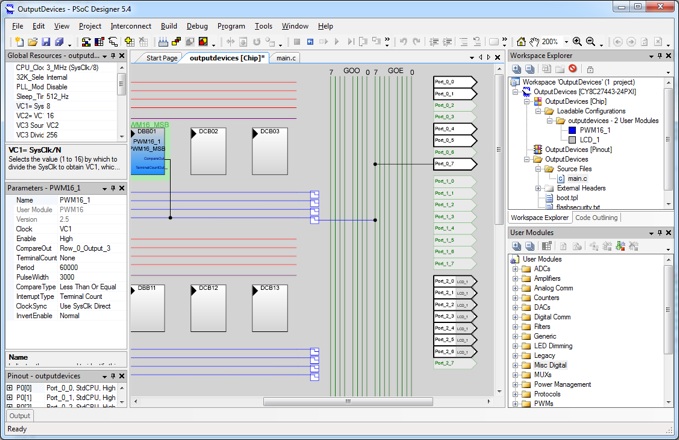Switch to the Code Outlining tab
679x440 pixels.
coord(596,217)
